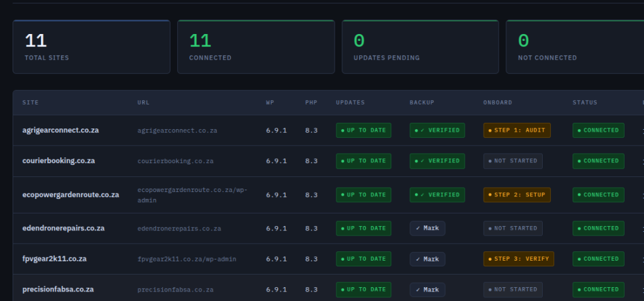The width and height of the screenshot is (644, 301).
Task: Open the ecopowergardenroute.co.za/wp-admin URL
Action: coord(192,195)
